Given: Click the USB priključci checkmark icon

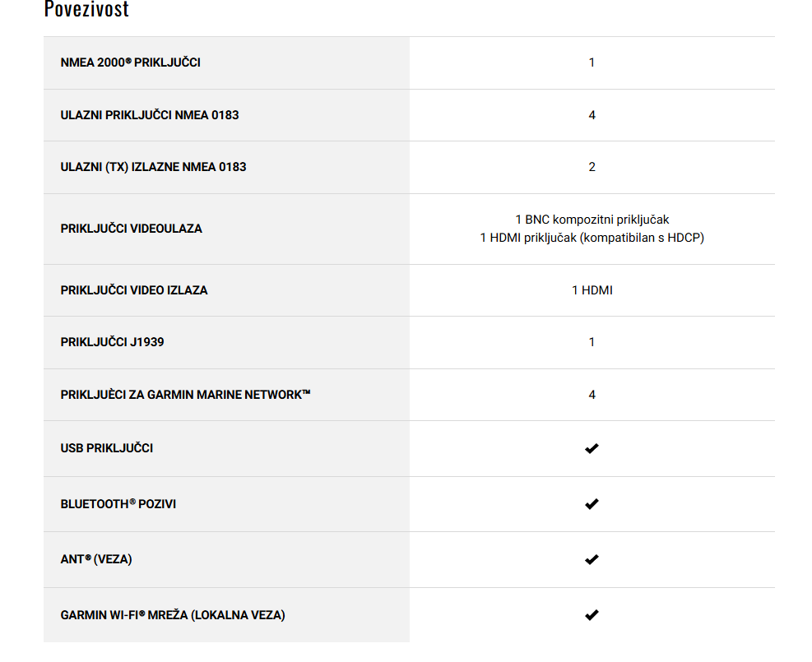Looking at the screenshot, I should pos(592,449).
